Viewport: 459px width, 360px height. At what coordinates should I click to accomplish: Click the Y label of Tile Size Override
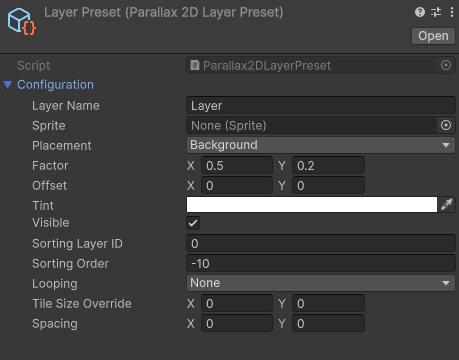(282, 304)
